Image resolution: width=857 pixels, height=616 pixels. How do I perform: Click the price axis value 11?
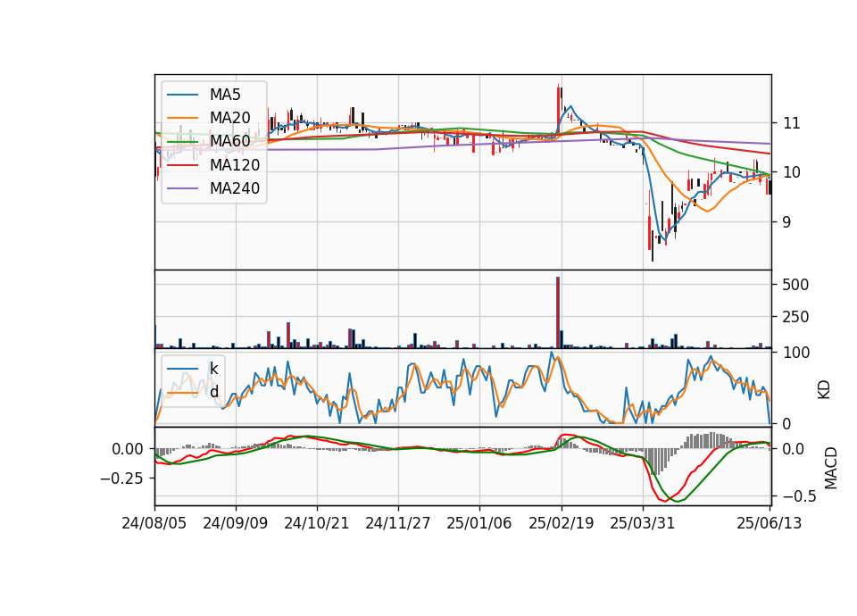[792, 123]
